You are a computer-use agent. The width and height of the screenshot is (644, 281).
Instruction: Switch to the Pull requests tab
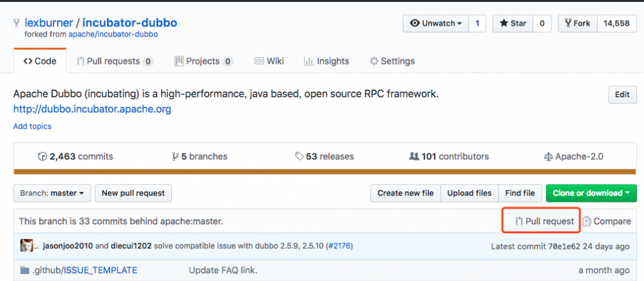tap(115, 61)
